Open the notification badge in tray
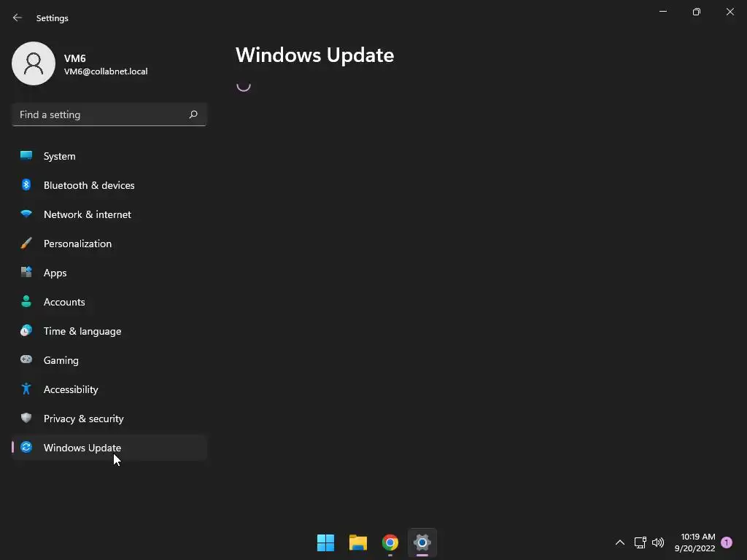Image resolution: width=747 pixels, height=560 pixels. click(x=726, y=542)
